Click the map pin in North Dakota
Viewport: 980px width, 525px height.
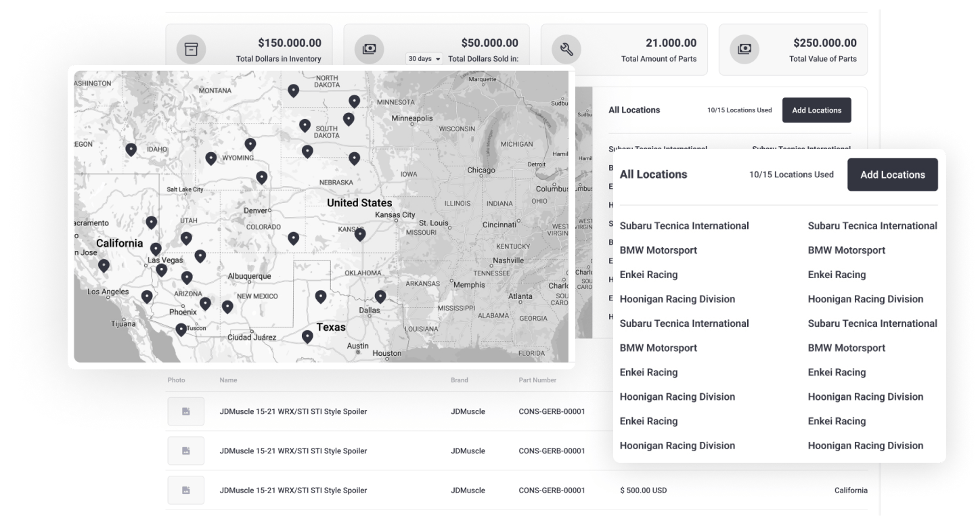tap(293, 90)
